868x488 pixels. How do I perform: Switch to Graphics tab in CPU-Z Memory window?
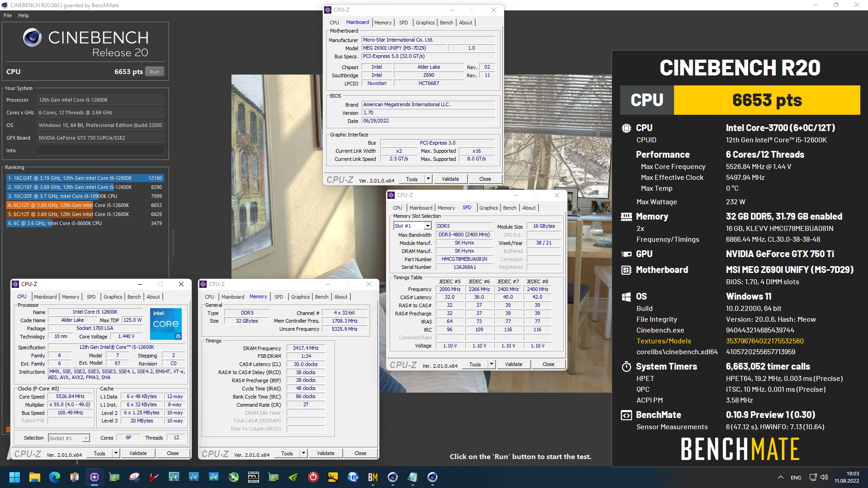pos(301,297)
